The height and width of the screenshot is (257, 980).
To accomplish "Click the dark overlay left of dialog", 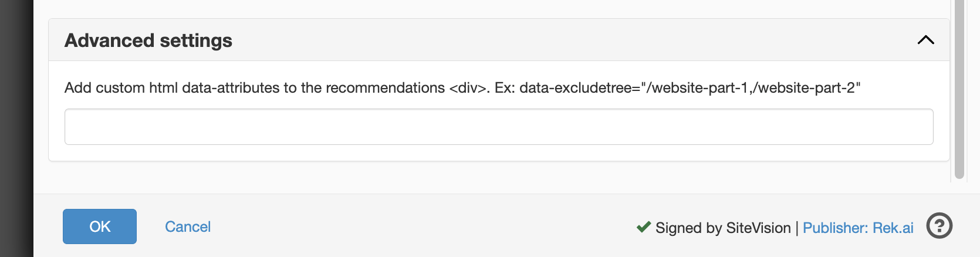I will click(16, 128).
